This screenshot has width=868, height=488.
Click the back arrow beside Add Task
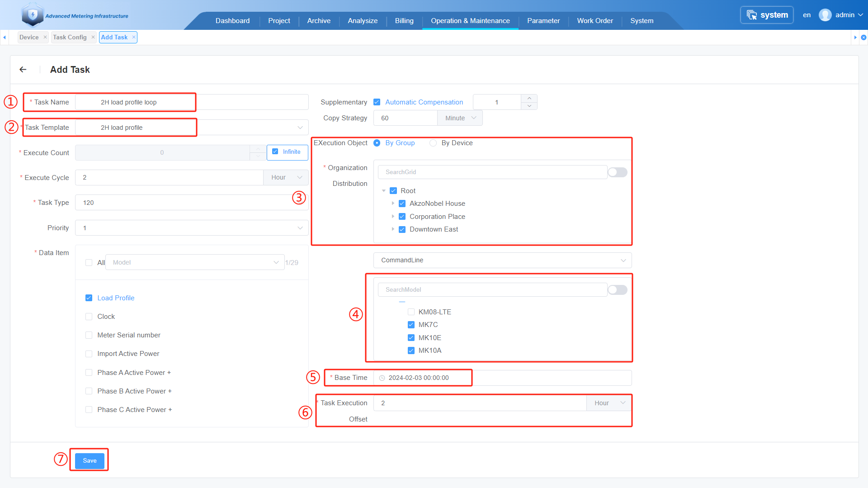(x=23, y=70)
